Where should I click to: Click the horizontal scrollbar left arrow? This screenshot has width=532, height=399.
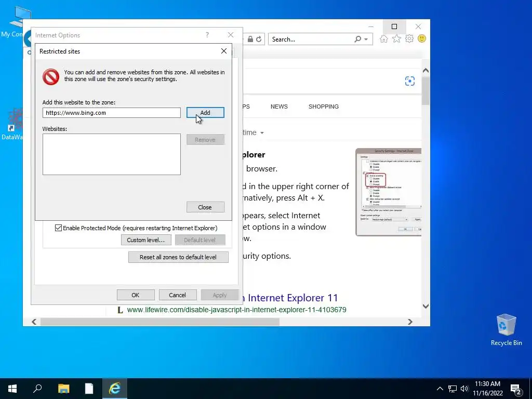coord(34,322)
